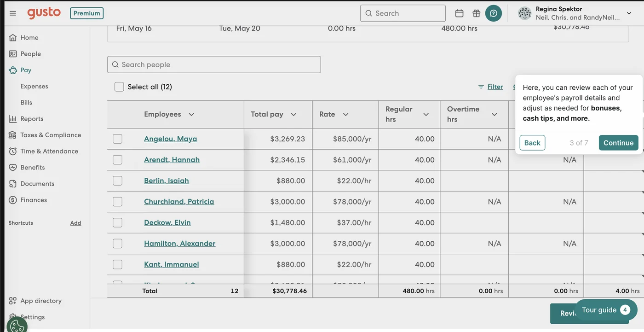Viewport: 644px width, 332px height.
Task: Click the Tour guide counter badge
Action: click(625, 310)
